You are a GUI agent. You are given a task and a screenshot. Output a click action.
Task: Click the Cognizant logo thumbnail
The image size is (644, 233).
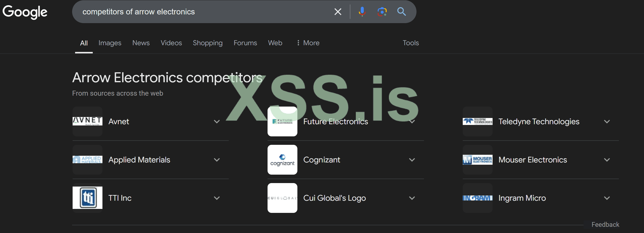(x=282, y=159)
